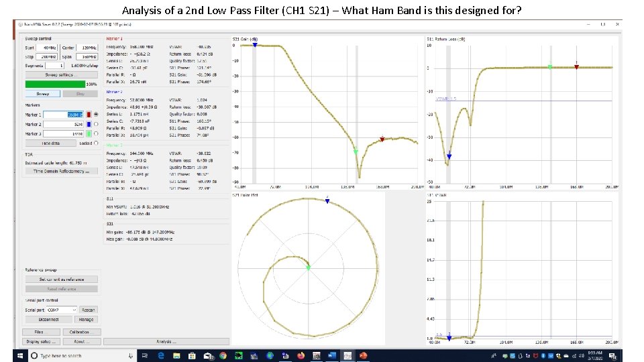This screenshot has height=362, width=644.
Task: Launch Google Chrome from the taskbar
Action: [223, 356]
